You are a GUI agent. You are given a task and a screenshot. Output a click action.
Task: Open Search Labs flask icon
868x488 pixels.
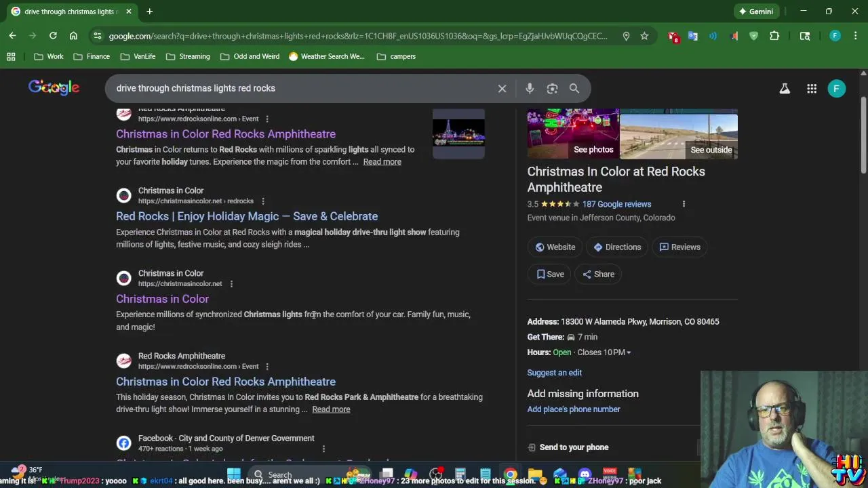click(x=785, y=88)
